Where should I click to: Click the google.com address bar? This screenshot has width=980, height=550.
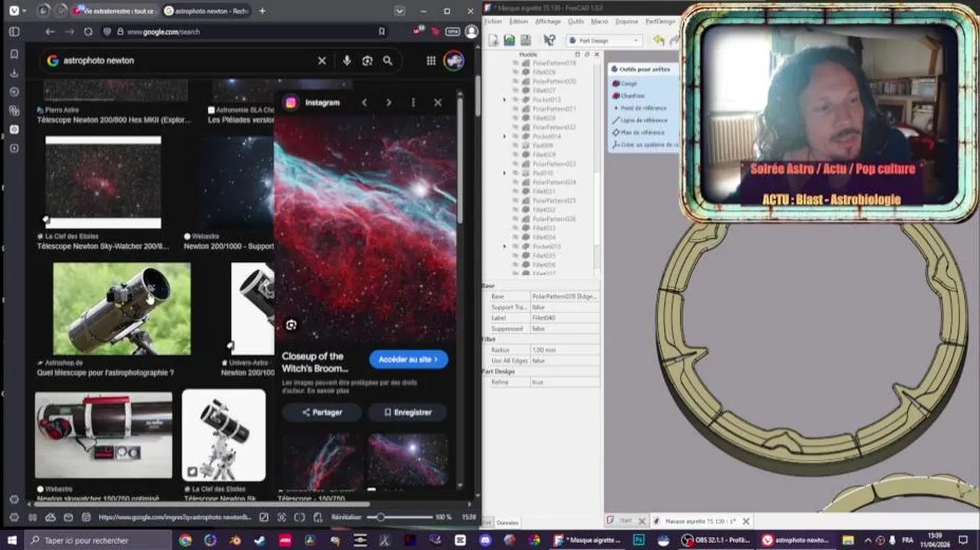244,31
